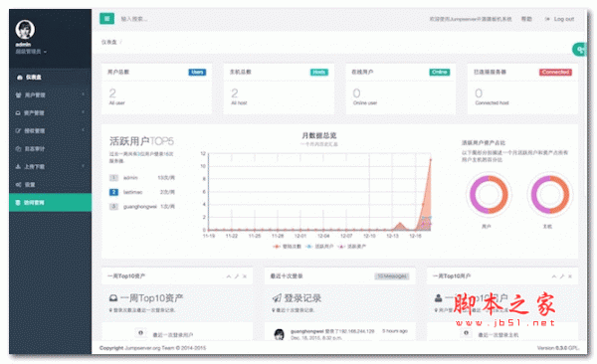Click the All host count 2
The width and height of the screenshot is (597, 364).
(x=235, y=93)
